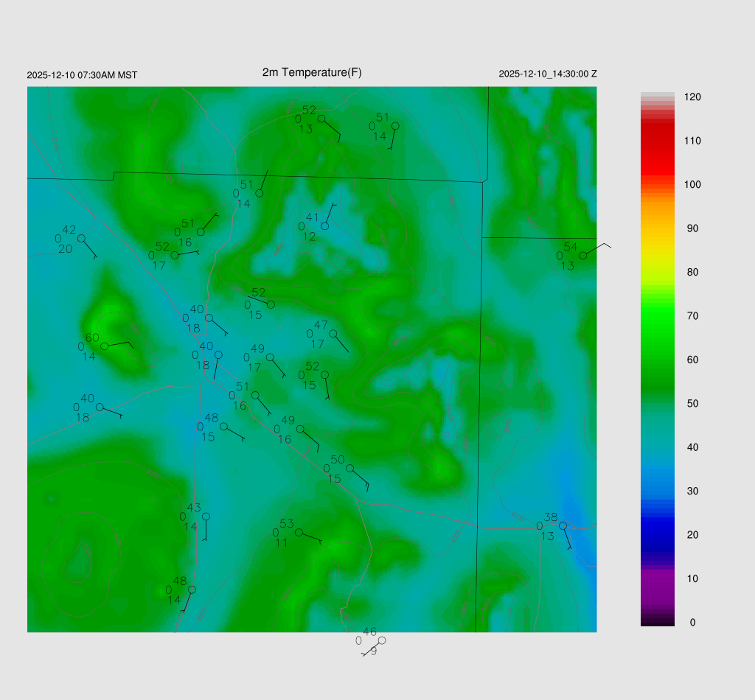Select the station marker reading 38 degrees
Image resolution: width=755 pixels, height=700 pixels.
[x=563, y=525]
